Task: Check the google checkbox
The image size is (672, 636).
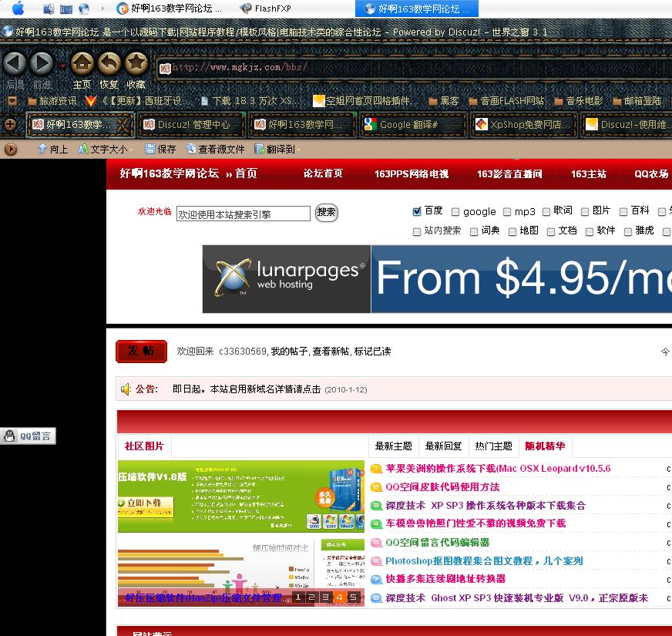Action: (455, 212)
